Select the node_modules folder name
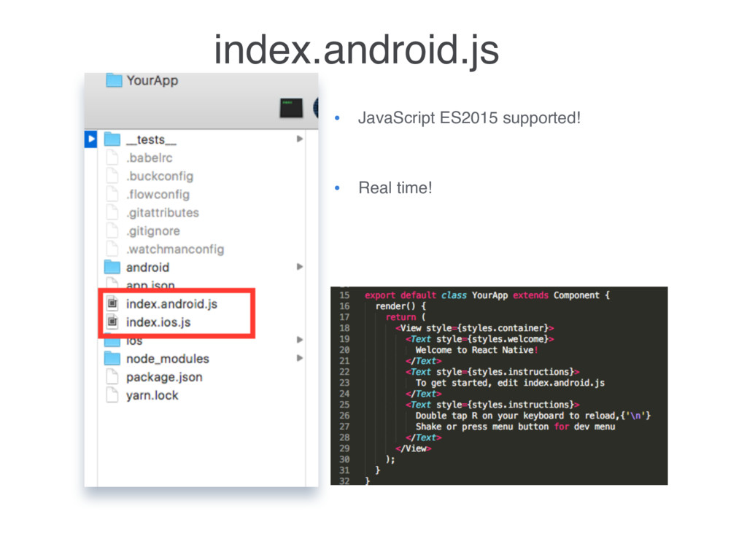747x560 pixels. (168, 359)
